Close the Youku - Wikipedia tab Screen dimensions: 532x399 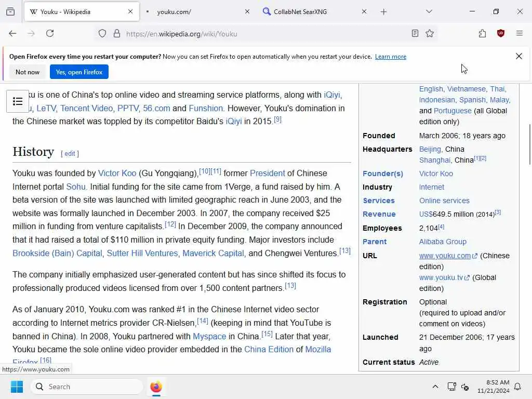pyautogui.click(x=130, y=11)
